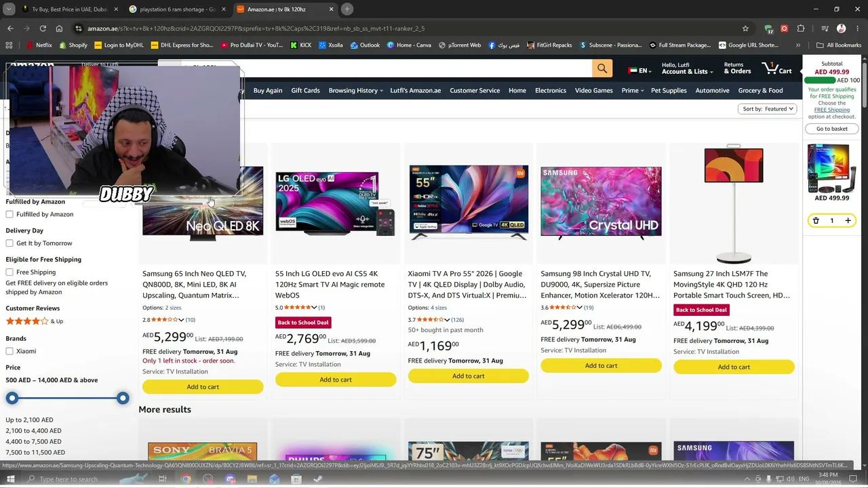Switch to the 'Tv Buy, Best Price in UAE' tab
Image resolution: width=868 pixels, height=488 pixels.
point(69,9)
